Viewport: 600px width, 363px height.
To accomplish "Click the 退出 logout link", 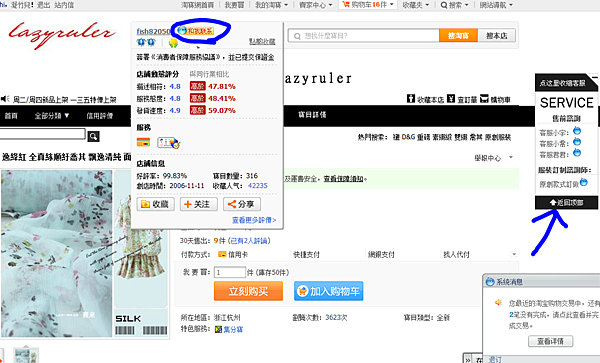I will pyautogui.click(x=44, y=5).
